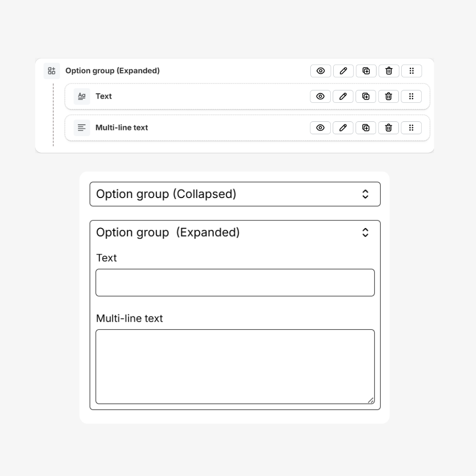This screenshot has height=476, width=476.
Task: Select the Text row label
Action: tap(104, 96)
